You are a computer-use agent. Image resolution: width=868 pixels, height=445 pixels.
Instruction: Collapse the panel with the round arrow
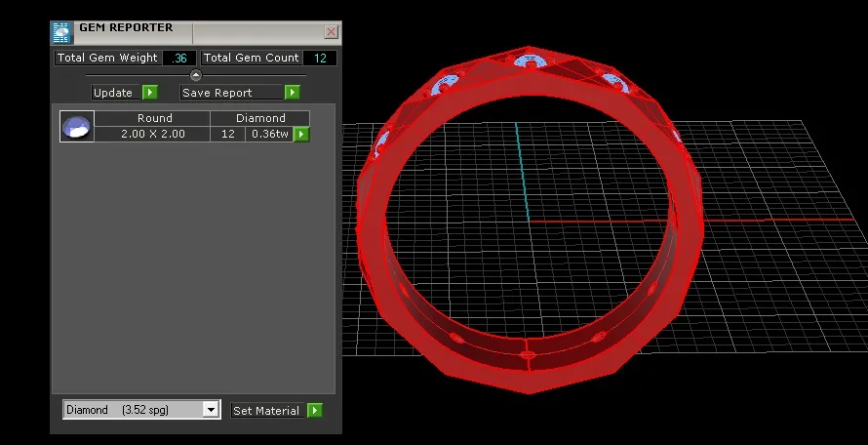click(196, 75)
